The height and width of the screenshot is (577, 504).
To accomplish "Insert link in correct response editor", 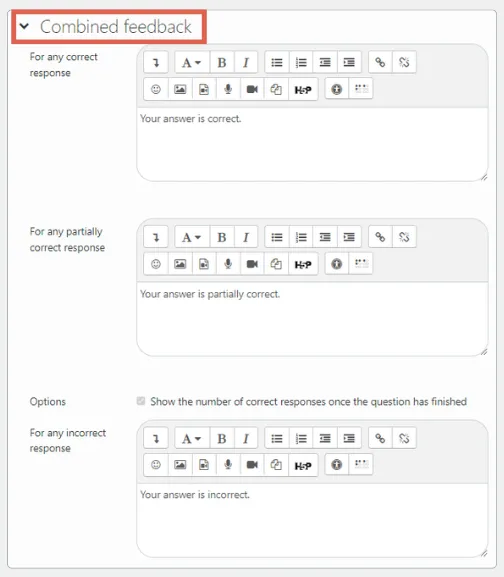I will (x=380, y=63).
